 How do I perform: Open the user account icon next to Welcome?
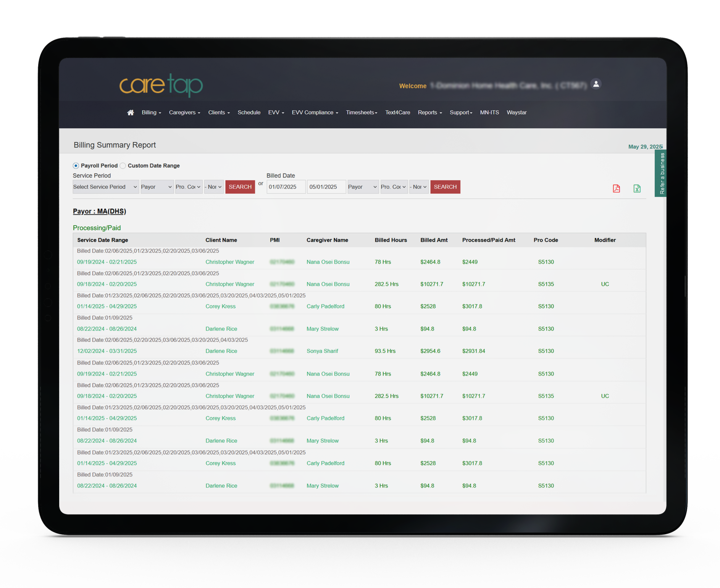coord(596,84)
